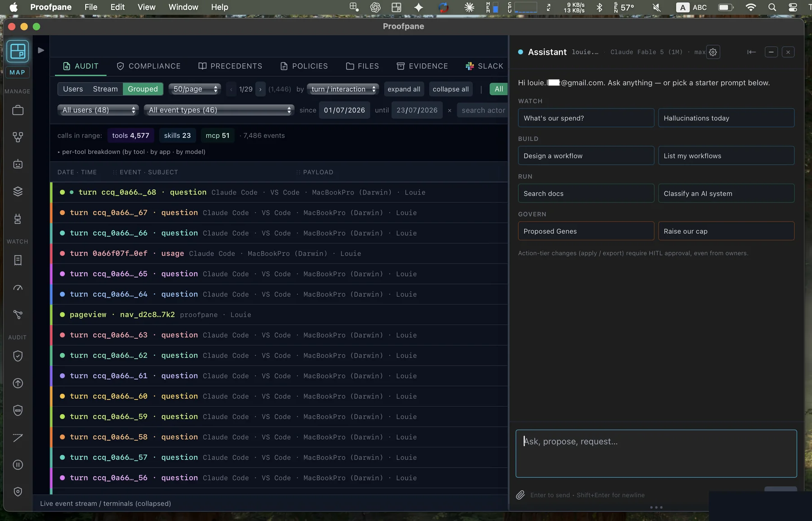This screenshot has width=812, height=521.
Task: Toggle the skills 23 filter chip
Action: pyautogui.click(x=177, y=135)
